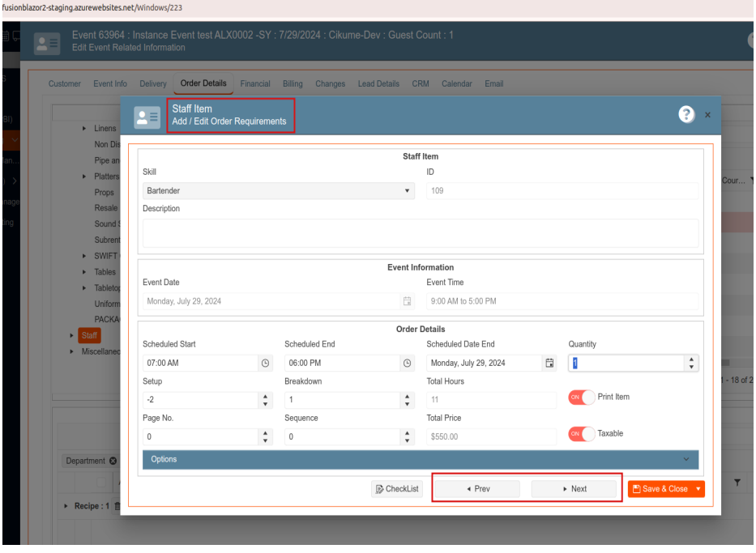Open Save & Close dropdown arrow

[698, 489]
